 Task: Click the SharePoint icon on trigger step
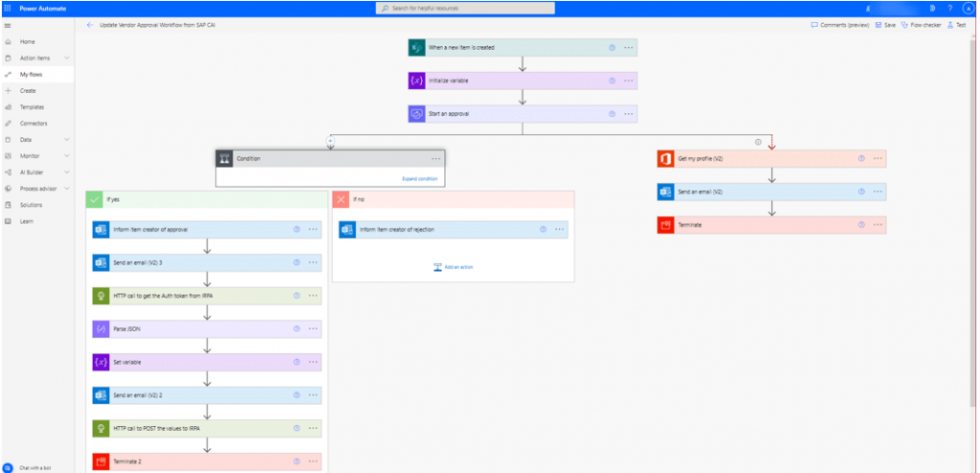417,48
